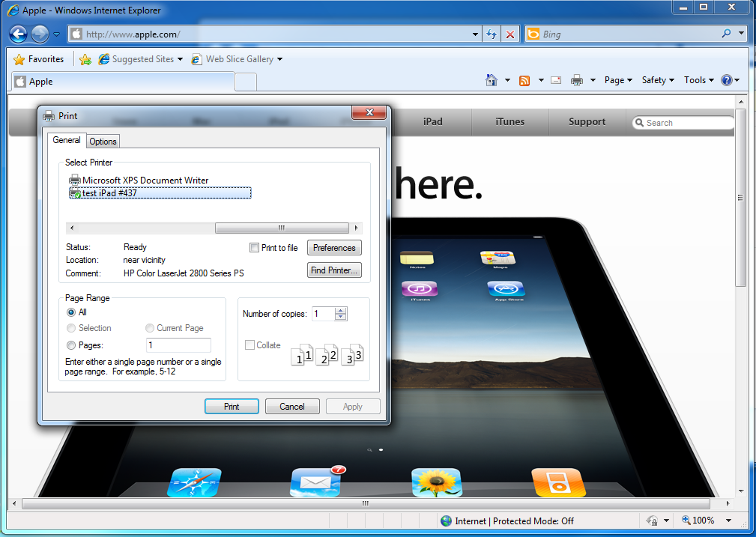The width and height of the screenshot is (756, 537).
Task: Expand the Bing search provider dropdown
Action: pos(741,34)
